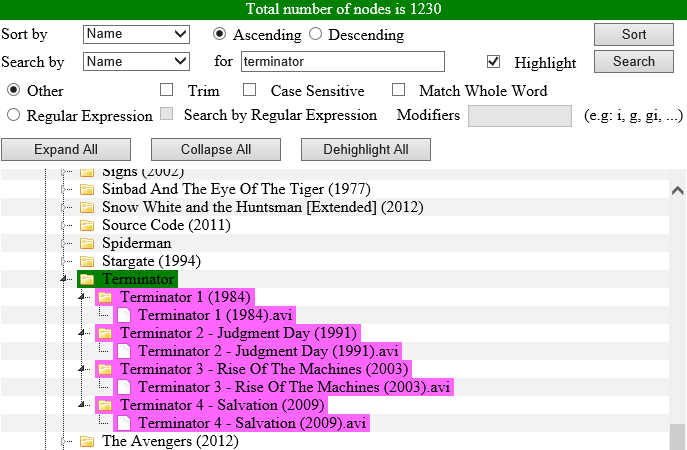Click the Modifiers input field
Viewport: 687px width, 450px height.
point(520,116)
